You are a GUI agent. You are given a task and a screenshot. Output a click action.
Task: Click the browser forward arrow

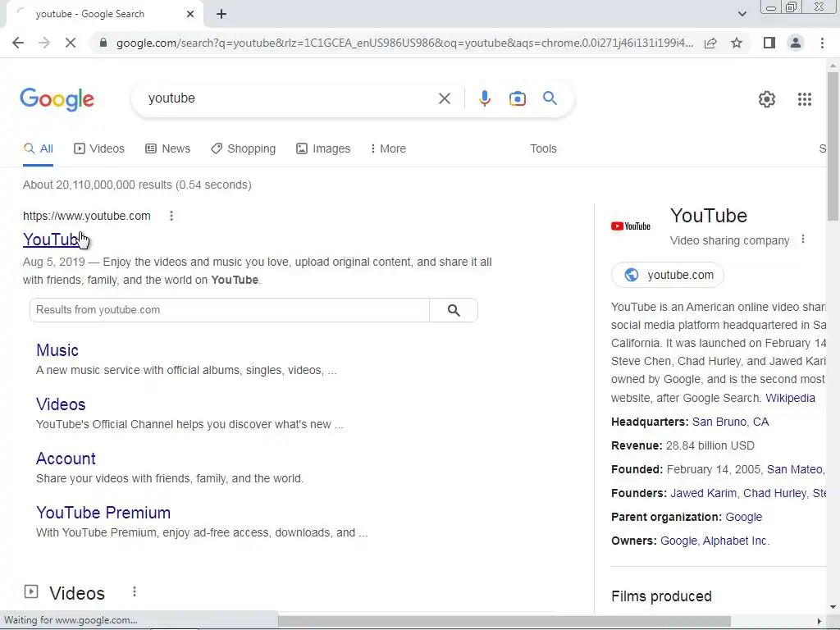coord(44,43)
